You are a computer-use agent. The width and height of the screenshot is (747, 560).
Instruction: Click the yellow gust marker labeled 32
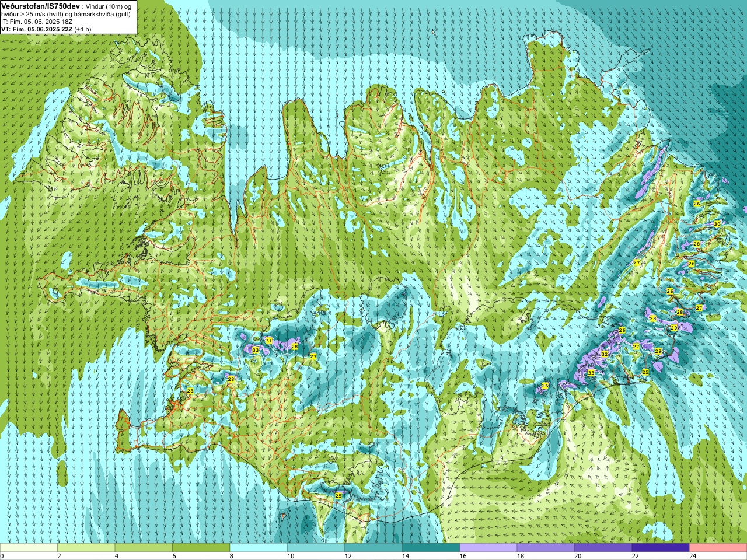(x=604, y=354)
